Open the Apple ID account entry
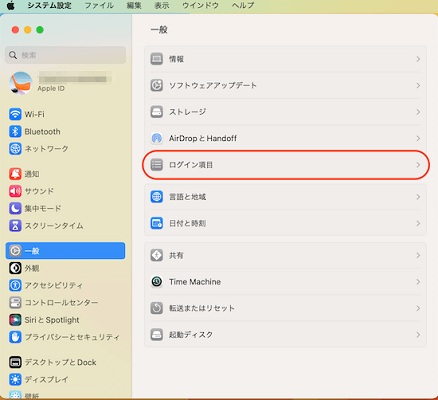Image resolution: width=438 pixels, height=400 pixels. pos(65,83)
